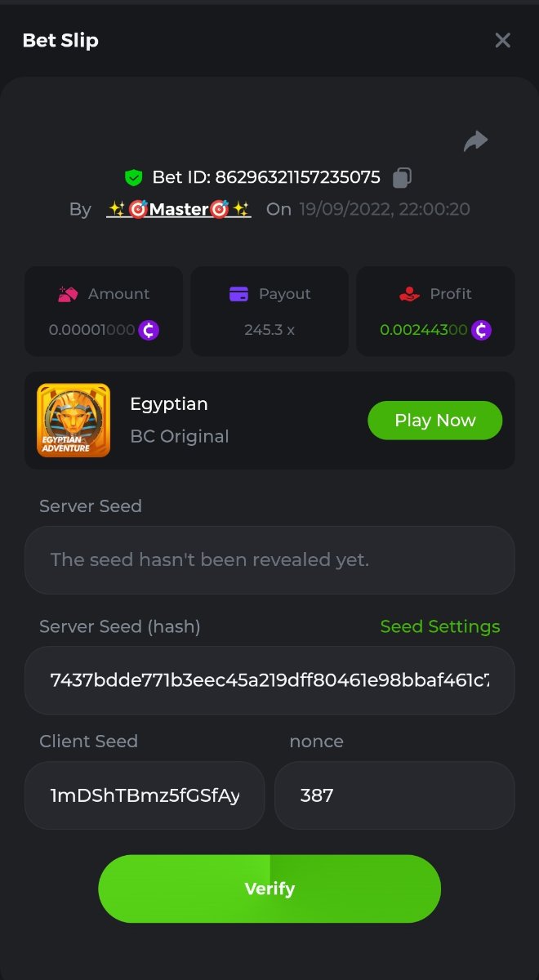Open the Master player profile link
Viewport: 539px width, 980px height.
click(x=179, y=209)
